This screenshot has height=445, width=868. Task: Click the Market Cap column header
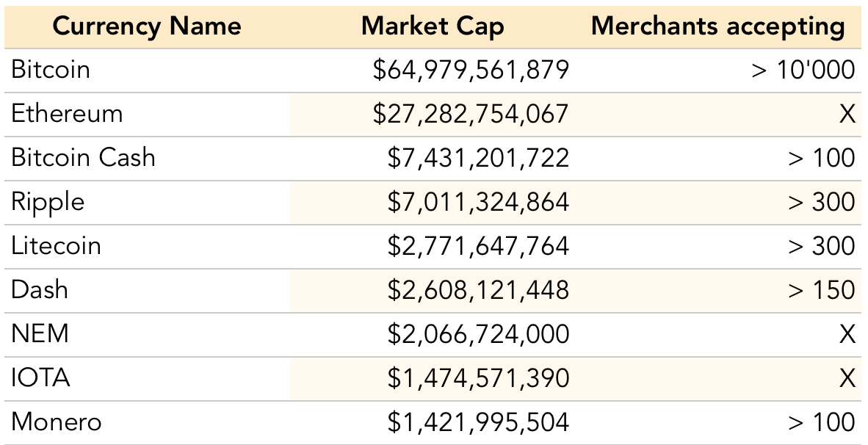click(x=433, y=26)
